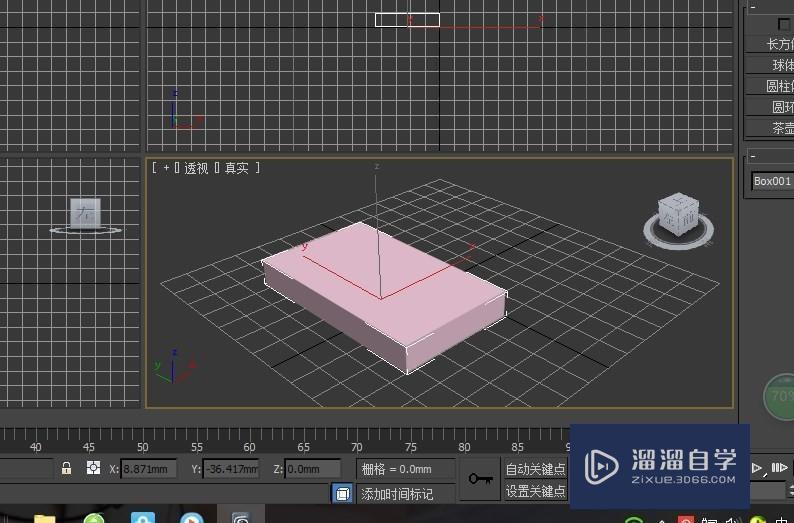794x523 pixels.
Task: Click the 圆柱体 cylinder primitive button
Action: (770, 86)
